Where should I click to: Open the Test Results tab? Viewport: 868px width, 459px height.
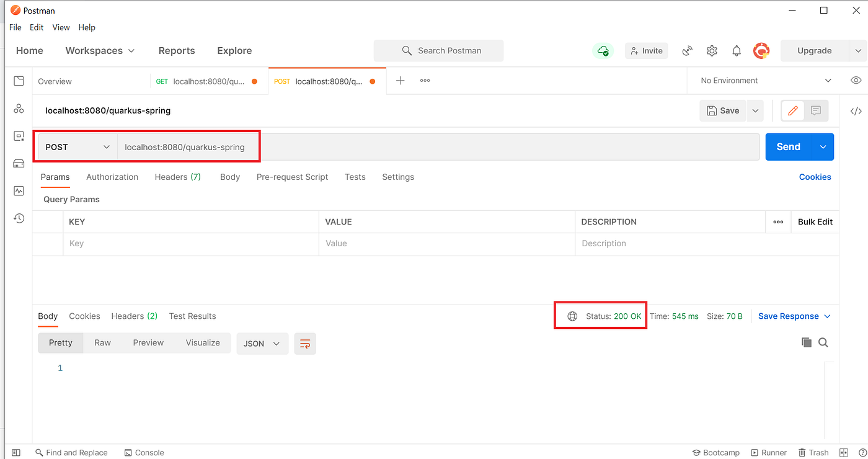192,316
